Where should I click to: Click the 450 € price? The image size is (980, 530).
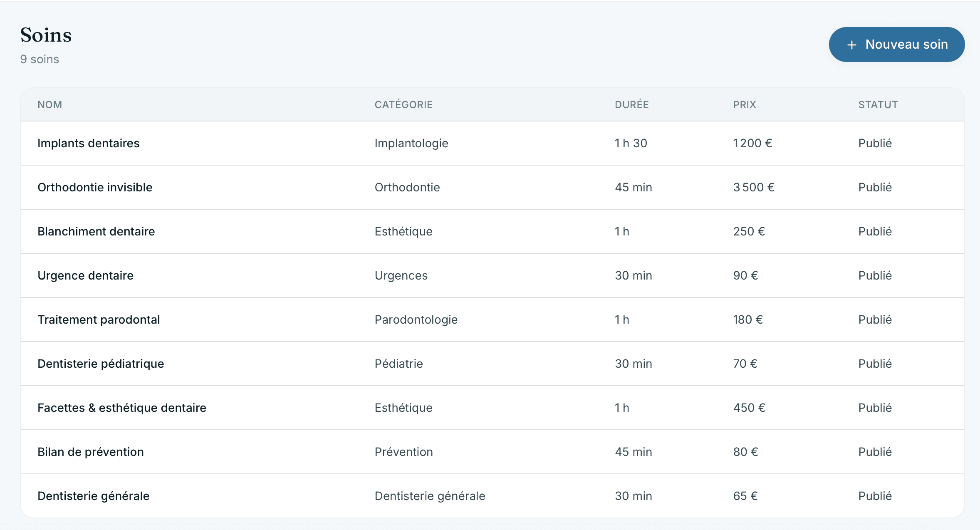click(749, 408)
